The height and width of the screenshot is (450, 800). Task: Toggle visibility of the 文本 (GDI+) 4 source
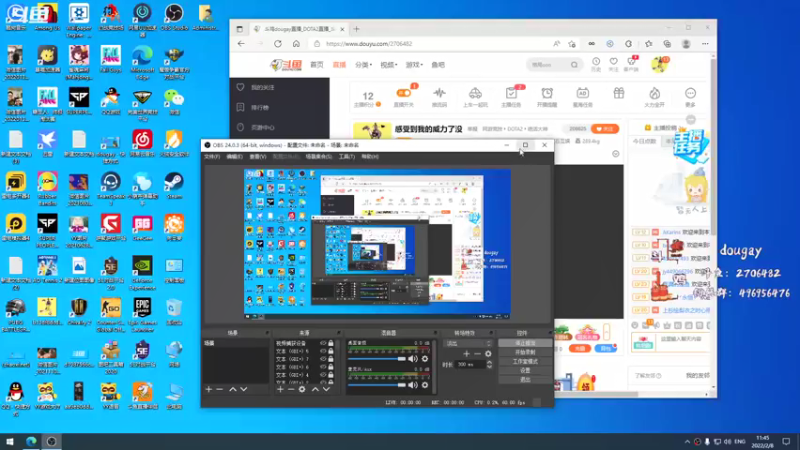pyautogui.click(x=323, y=374)
